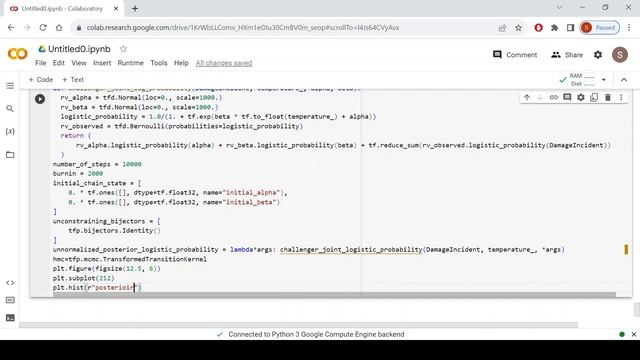Open the Edit menu

58,63
